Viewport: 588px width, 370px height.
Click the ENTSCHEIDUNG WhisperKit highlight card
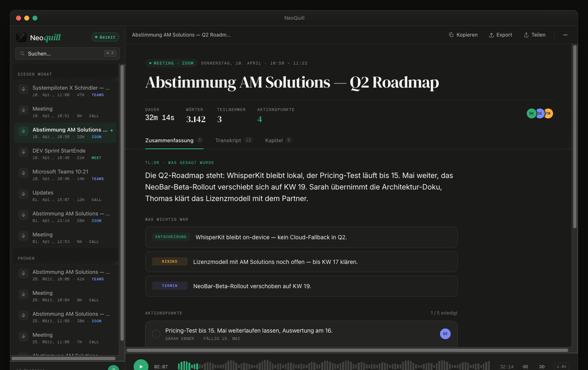[301, 237]
